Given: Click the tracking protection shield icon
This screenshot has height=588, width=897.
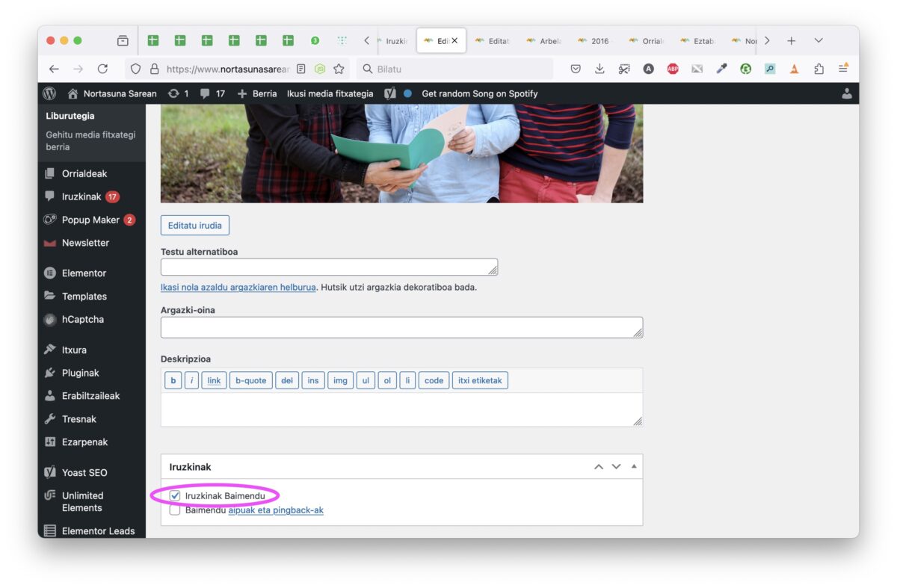Looking at the screenshot, I should [x=136, y=69].
